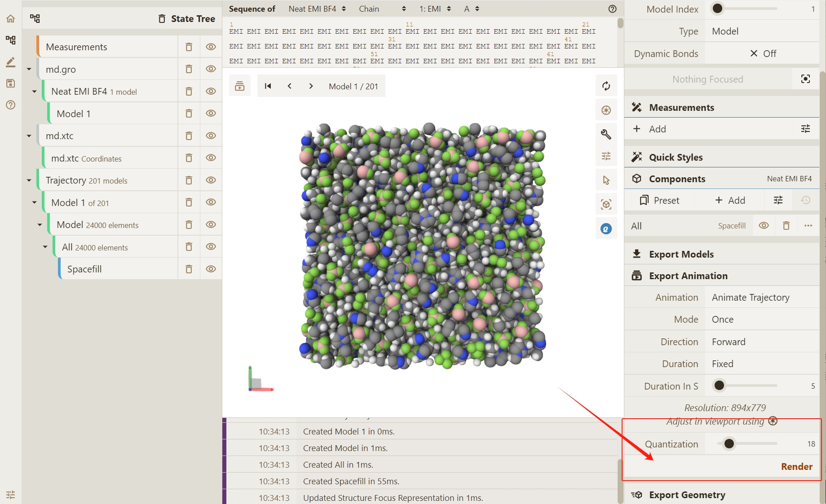826x504 pixels.
Task: Click the Home icon in left sidebar
Action: [x=10, y=18]
